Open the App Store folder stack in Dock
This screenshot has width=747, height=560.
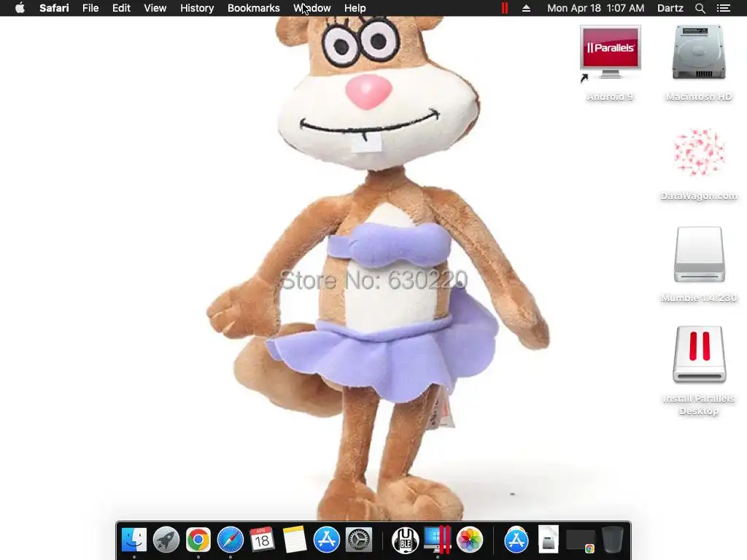pyautogui.click(x=516, y=540)
